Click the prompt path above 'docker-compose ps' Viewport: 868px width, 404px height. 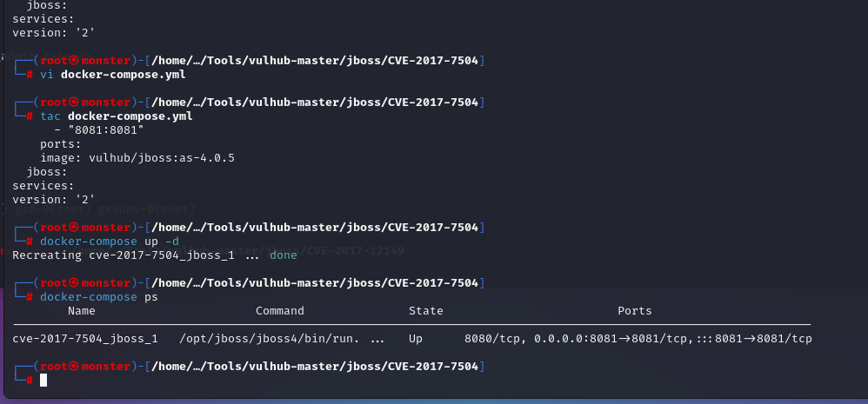pyautogui.click(x=315, y=283)
